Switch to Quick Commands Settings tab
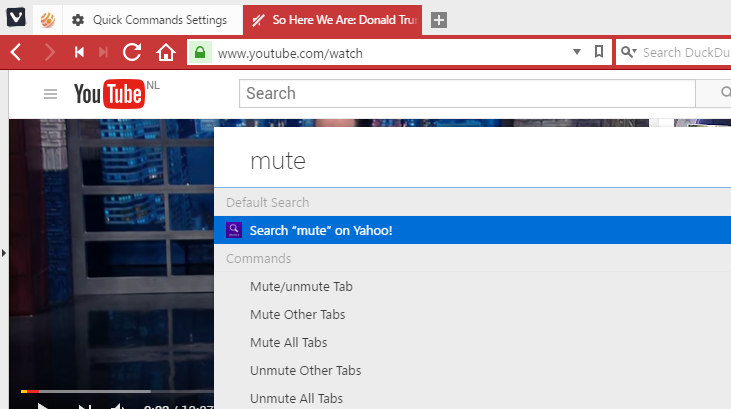The height and width of the screenshot is (409, 731). (152, 20)
